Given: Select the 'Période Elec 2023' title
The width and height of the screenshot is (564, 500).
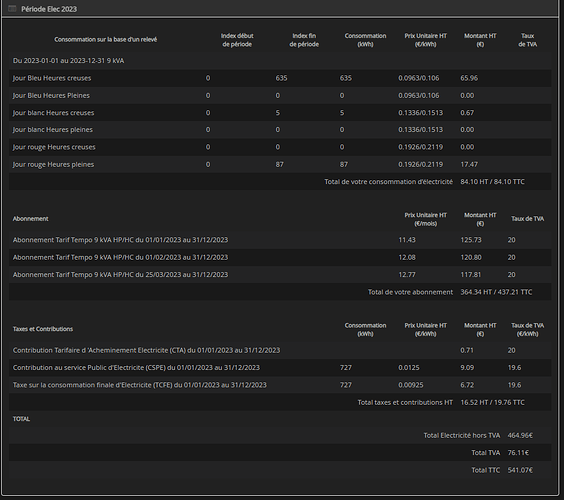Looking at the screenshot, I should (49, 9).
